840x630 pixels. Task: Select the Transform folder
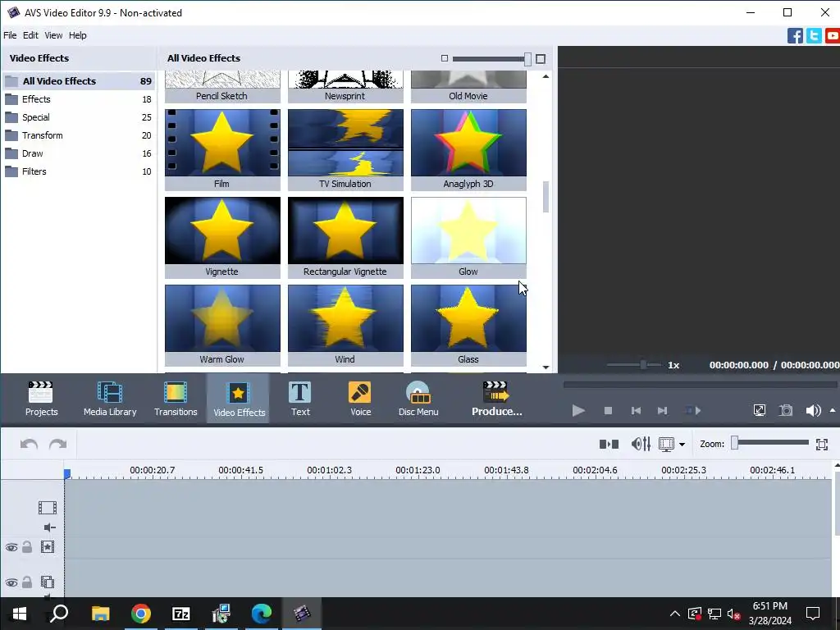tap(78, 135)
